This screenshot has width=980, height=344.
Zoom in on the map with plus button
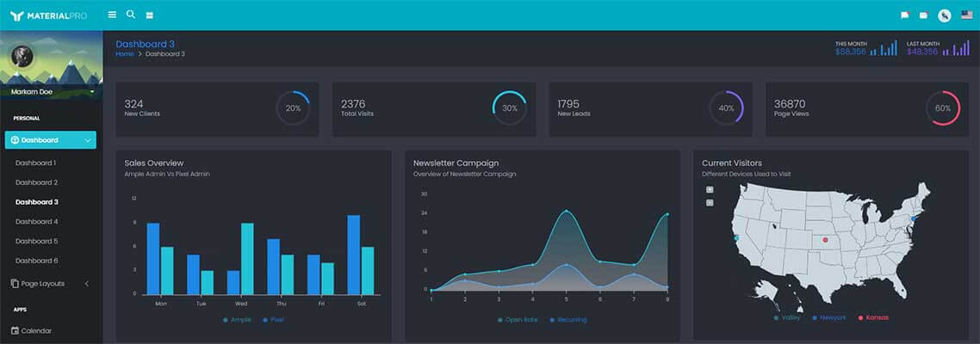[x=710, y=190]
